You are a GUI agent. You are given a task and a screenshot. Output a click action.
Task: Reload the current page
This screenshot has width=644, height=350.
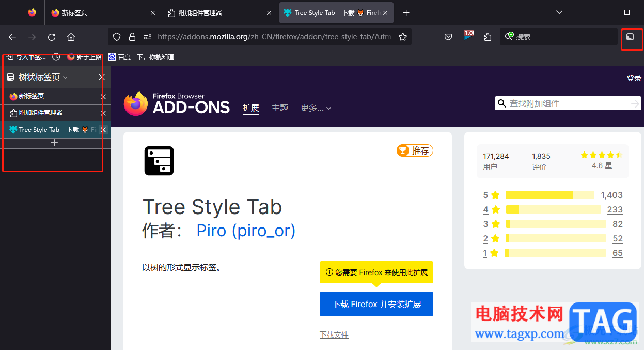[x=52, y=37]
